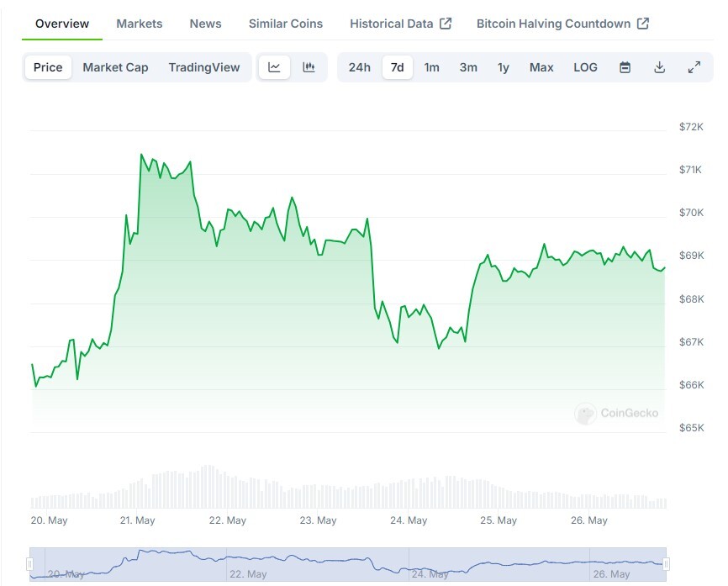Open the News tab
This screenshot has width=728, height=586.
pos(205,24)
